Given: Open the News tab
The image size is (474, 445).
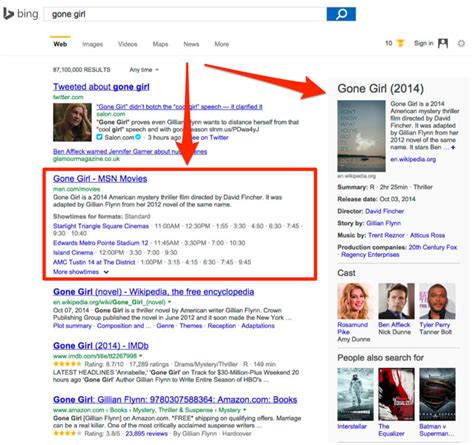Looking at the screenshot, I should coord(191,44).
